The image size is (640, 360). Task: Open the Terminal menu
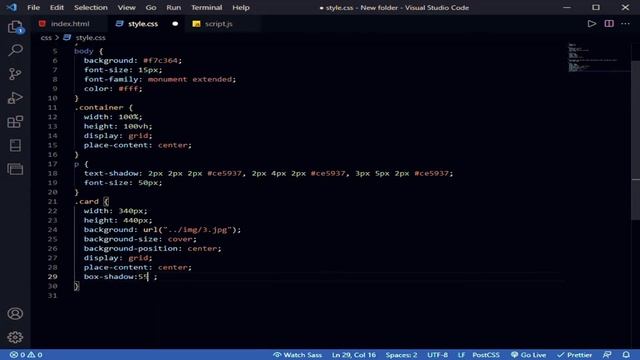point(207,7)
